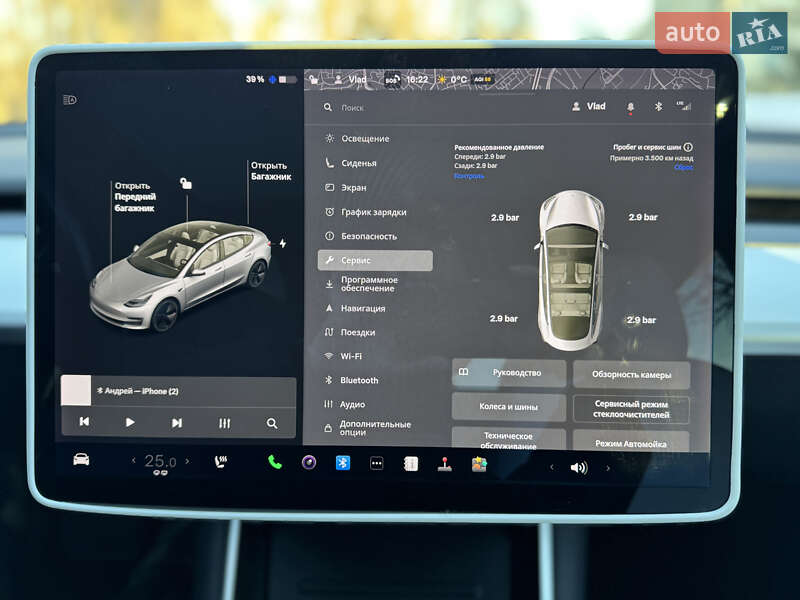Open the Toybox joystick icon

point(444,462)
